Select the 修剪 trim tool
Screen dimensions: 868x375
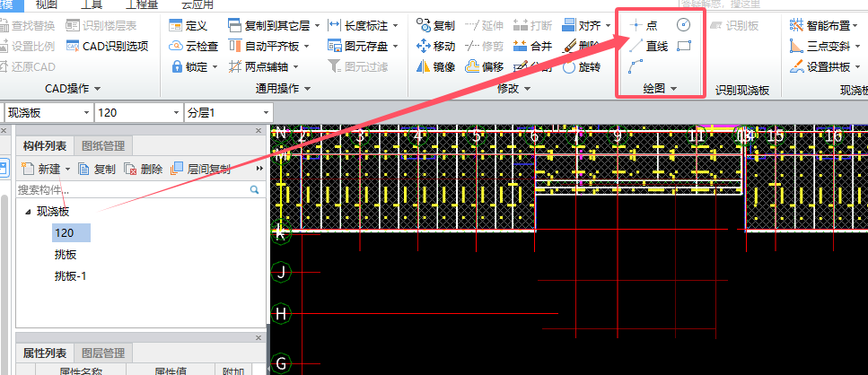(x=485, y=46)
